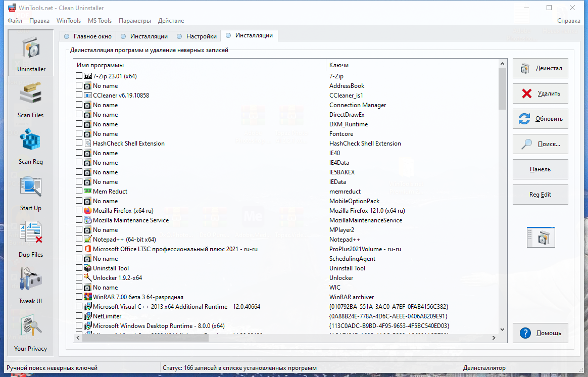Viewport: 588px width, 377px height.
Task: Click the Visual C++ 2013 Runtime icon
Action: coord(88,306)
